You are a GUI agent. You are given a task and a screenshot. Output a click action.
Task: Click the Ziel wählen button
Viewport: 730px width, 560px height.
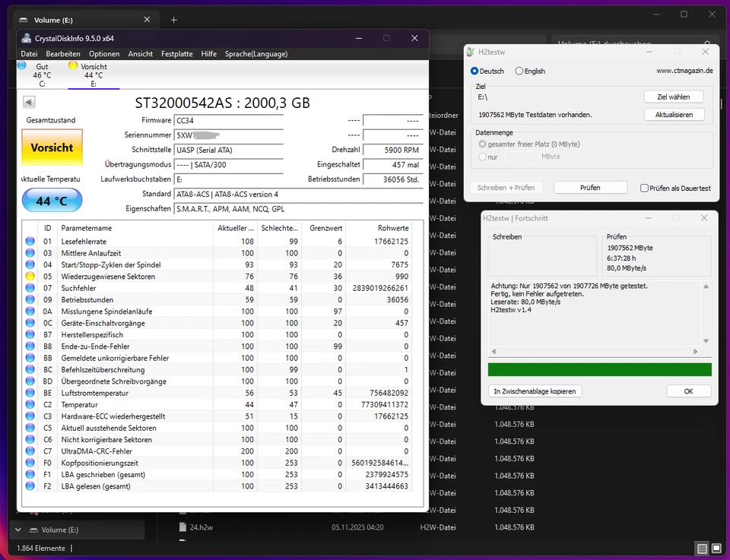point(673,97)
